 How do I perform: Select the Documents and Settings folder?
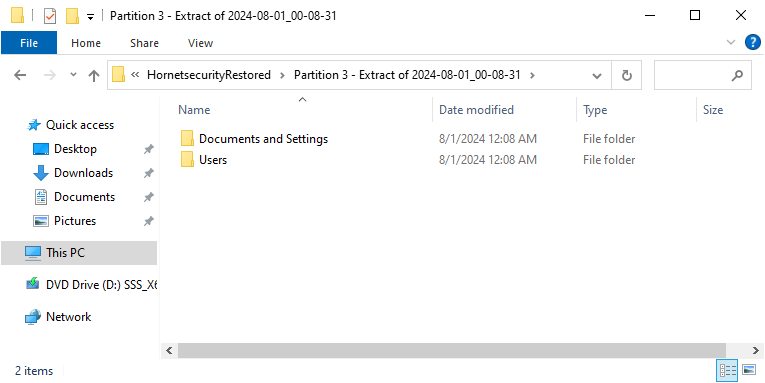pos(263,139)
